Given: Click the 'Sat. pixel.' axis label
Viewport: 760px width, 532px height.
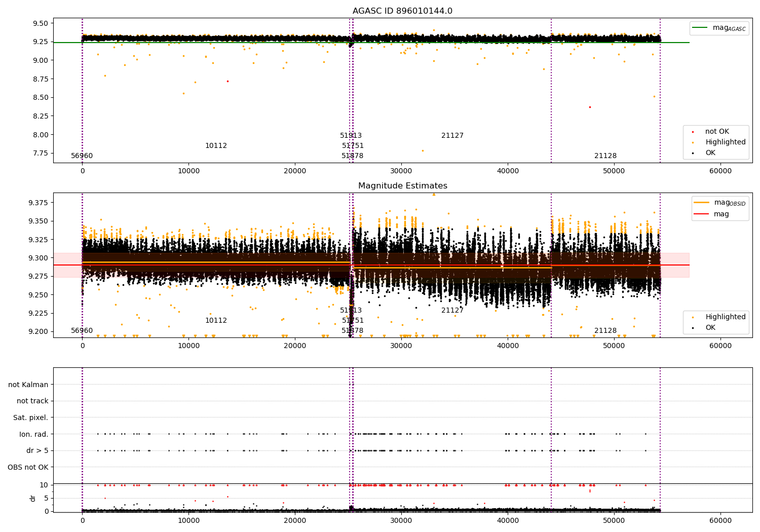Looking at the screenshot, I should (x=31, y=418).
